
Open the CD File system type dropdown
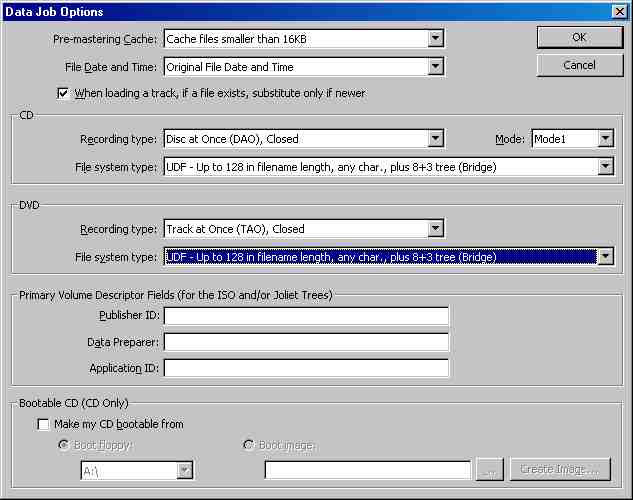[605, 167]
